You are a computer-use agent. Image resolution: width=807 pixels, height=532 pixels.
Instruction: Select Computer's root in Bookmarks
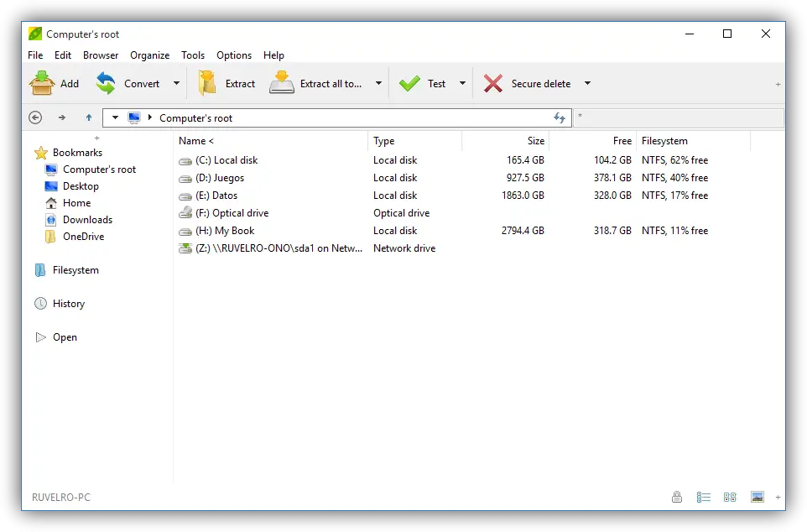pyautogui.click(x=99, y=170)
